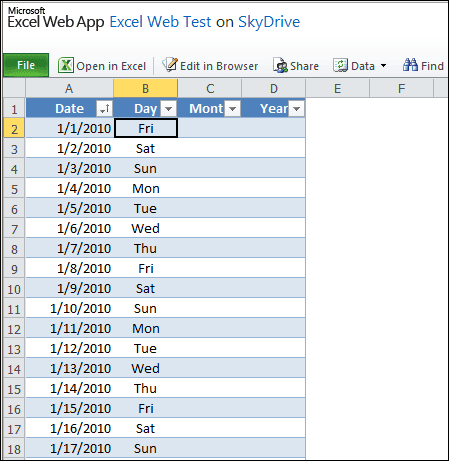Viewport: 449px width, 461px height.
Task: Select row 18 header
Action: coord(14,448)
